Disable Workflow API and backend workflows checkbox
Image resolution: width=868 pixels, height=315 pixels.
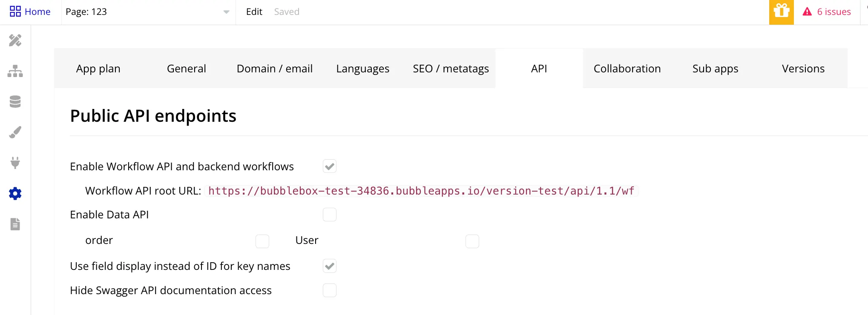pos(329,166)
